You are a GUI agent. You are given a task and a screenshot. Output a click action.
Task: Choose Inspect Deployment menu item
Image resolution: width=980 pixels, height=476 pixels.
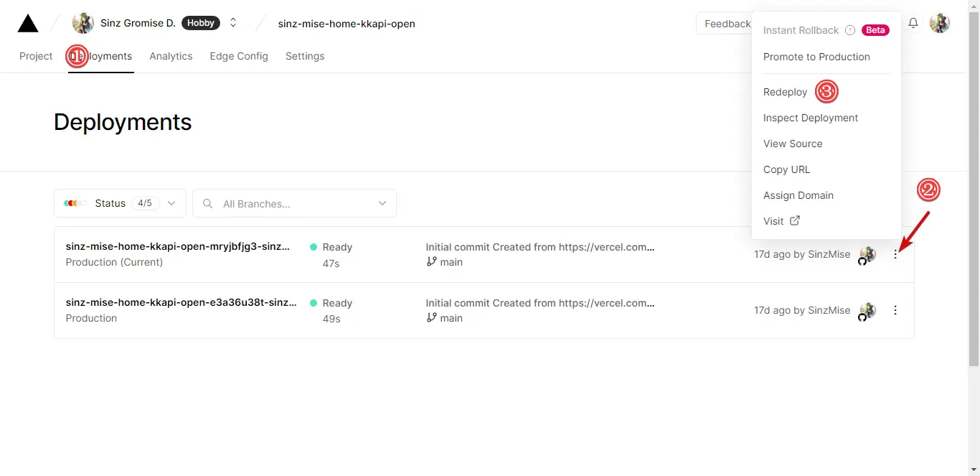[x=811, y=118]
